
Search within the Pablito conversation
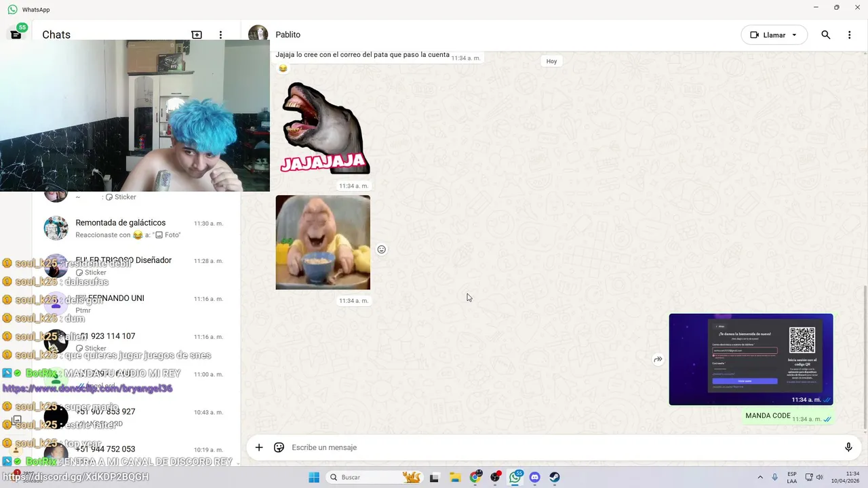tap(826, 35)
